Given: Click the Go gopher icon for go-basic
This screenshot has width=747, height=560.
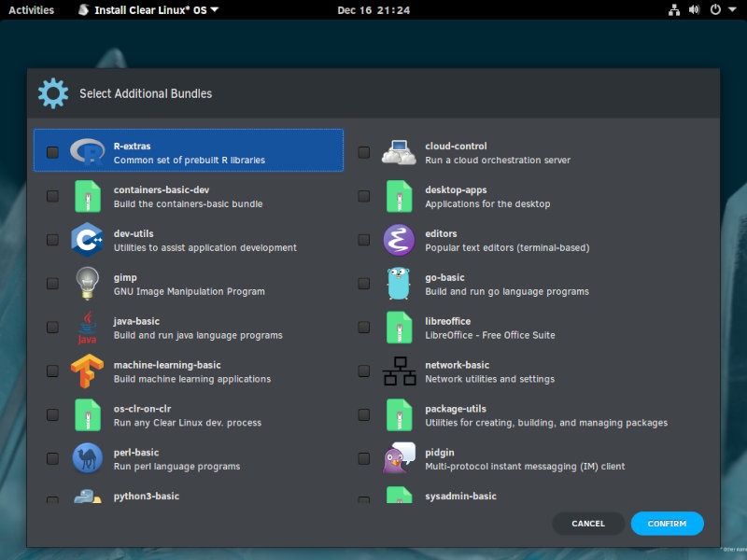Looking at the screenshot, I should coord(398,283).
